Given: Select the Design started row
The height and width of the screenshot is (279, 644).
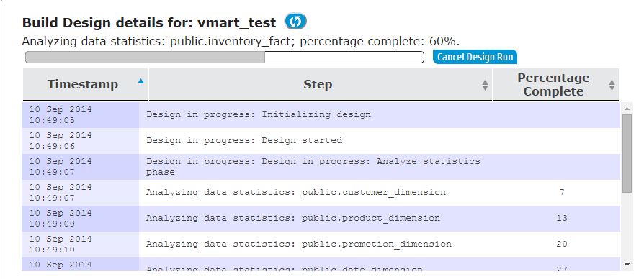Looking at the screenshot, I should tap(321, 141).
